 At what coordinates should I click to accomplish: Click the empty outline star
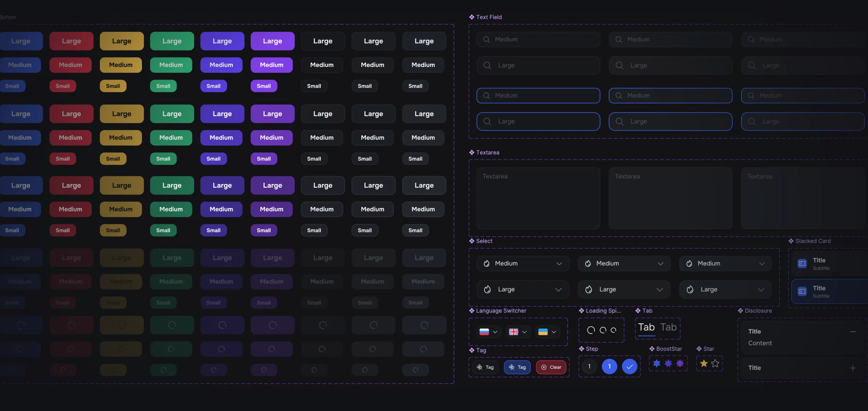click(715, 363)
